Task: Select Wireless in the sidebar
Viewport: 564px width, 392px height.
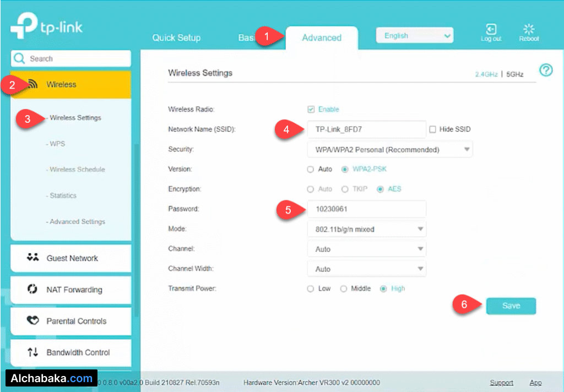Action: point(61,84)
